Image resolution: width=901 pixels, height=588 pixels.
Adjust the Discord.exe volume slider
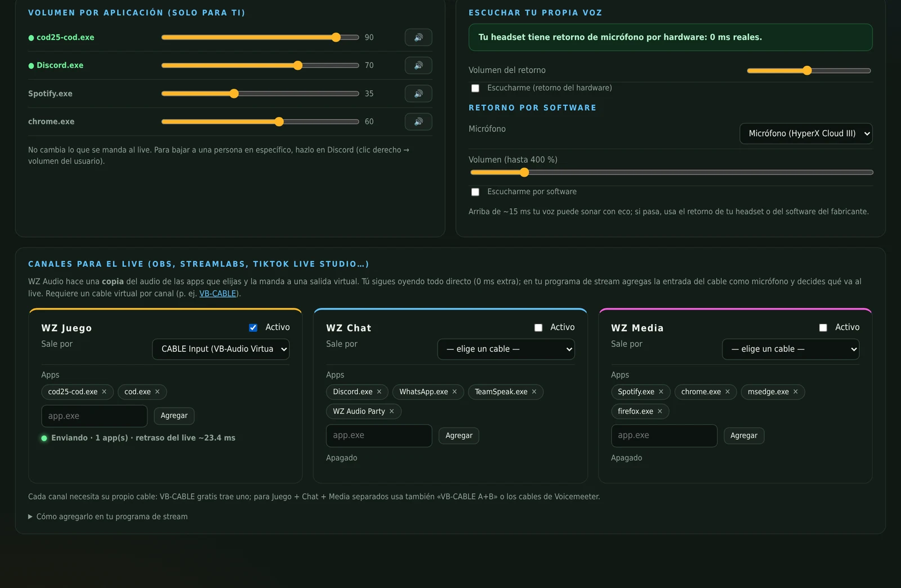(260, 65)
